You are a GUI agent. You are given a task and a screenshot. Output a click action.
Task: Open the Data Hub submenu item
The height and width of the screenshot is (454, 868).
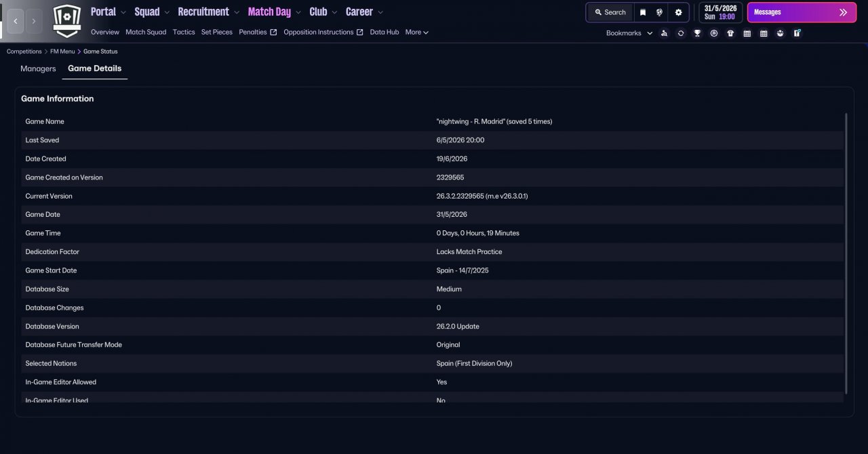pos(384,32)
